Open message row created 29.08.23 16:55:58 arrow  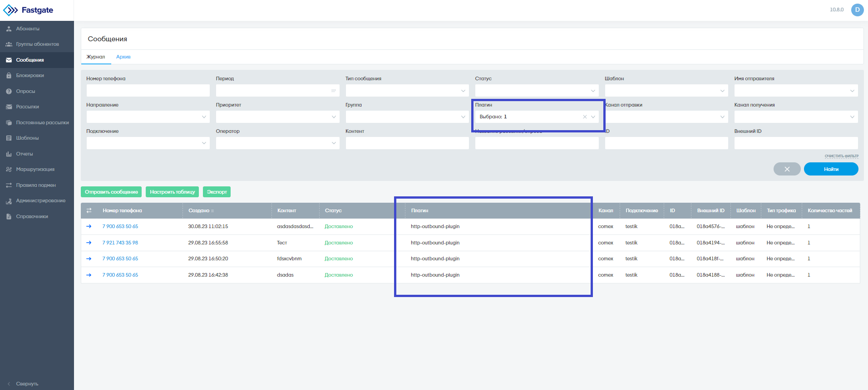pos(89,243)
